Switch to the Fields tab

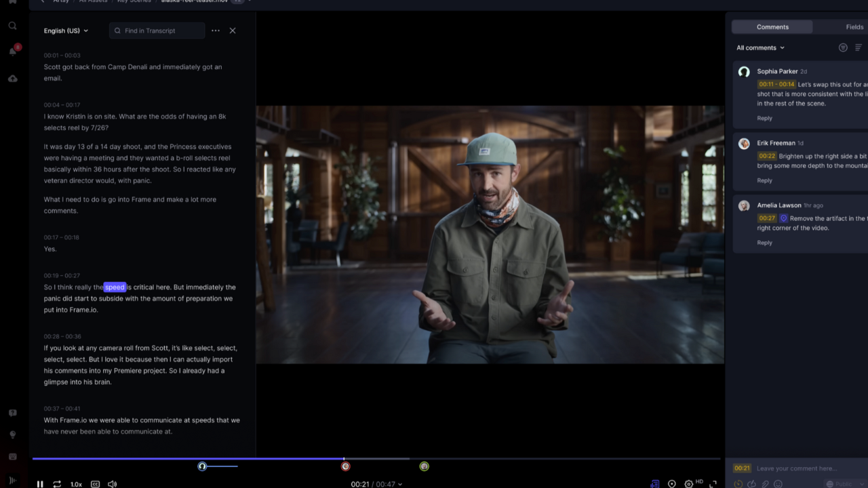point(854,26)
